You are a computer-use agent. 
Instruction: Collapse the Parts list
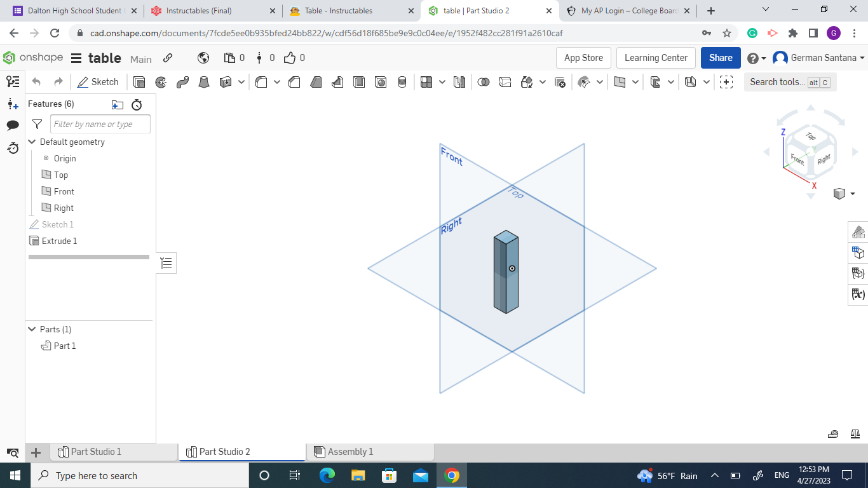click(32, 329)
